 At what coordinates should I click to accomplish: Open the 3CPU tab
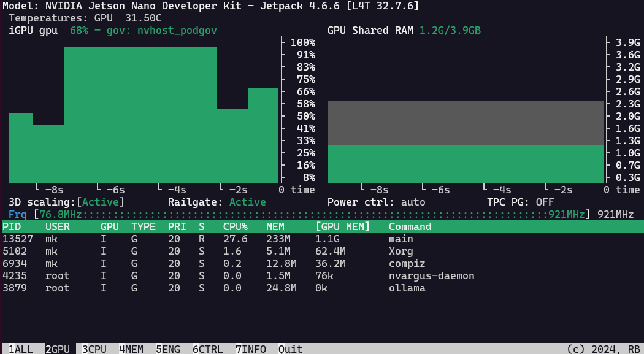94,349
